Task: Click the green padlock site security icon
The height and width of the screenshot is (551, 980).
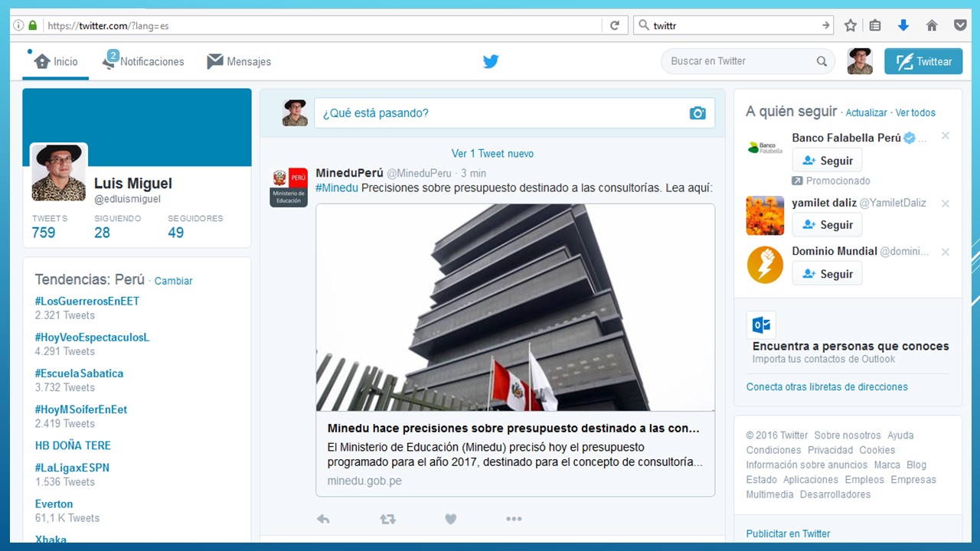Action: coord(33,25)
